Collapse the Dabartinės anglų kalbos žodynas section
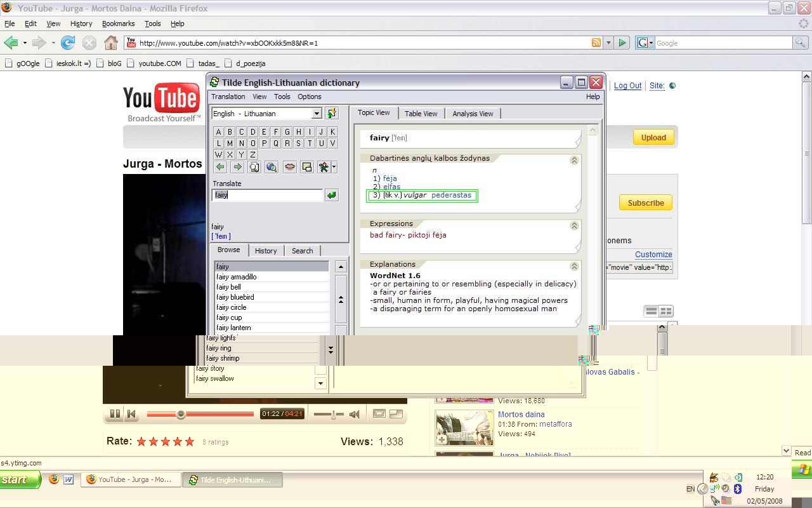 coord(574,160)
